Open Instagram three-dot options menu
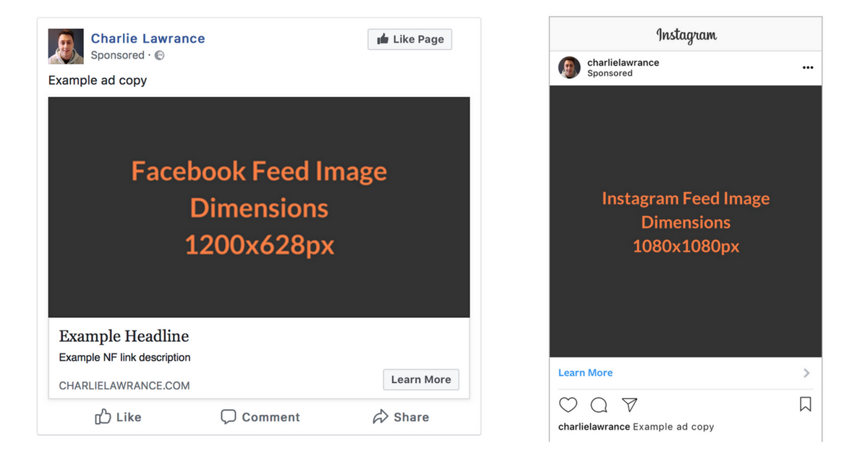 pyautogui.click(x=808, y=68)
